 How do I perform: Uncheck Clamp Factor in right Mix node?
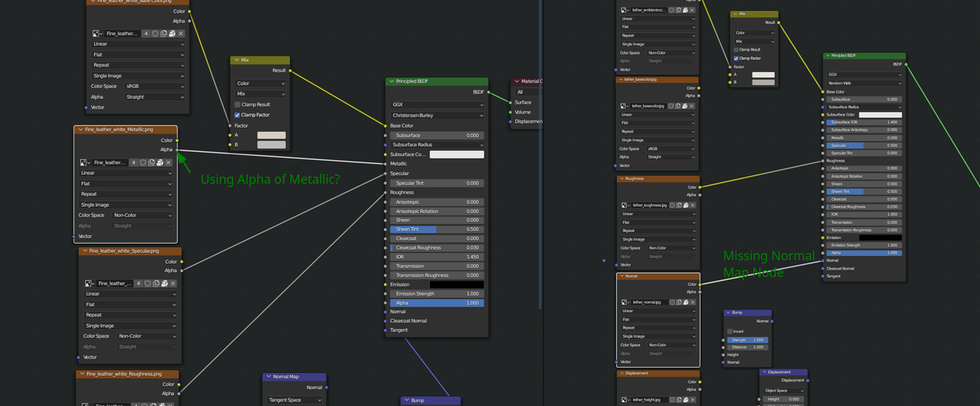(x=737, y=58)
